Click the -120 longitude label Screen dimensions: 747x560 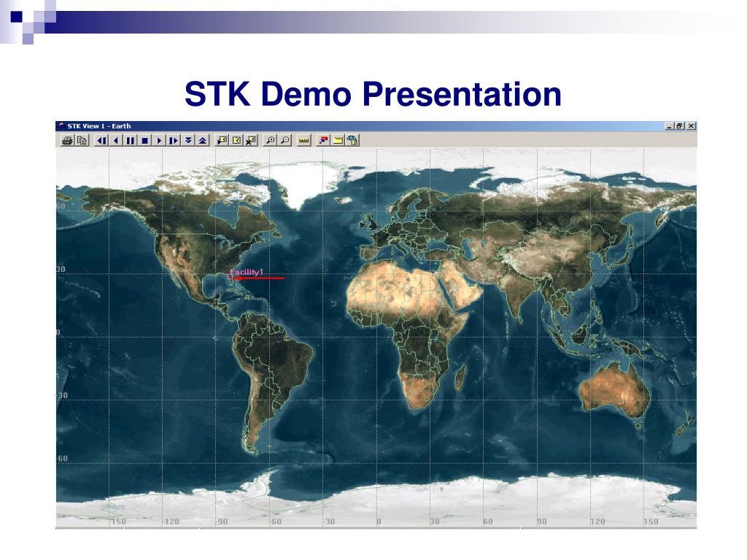(171, 521)
